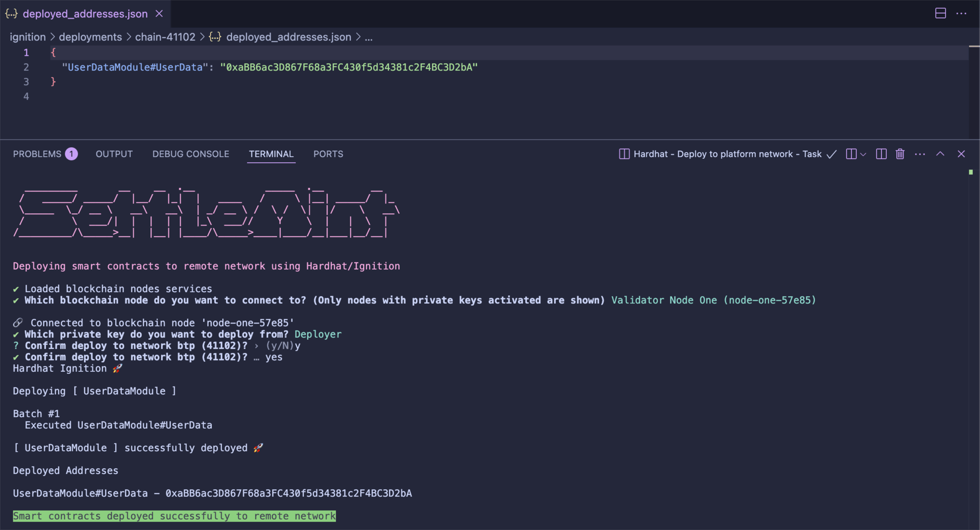Click the editor minimap scrollbar area
The image size is (980, 530).
click(974, 88)
